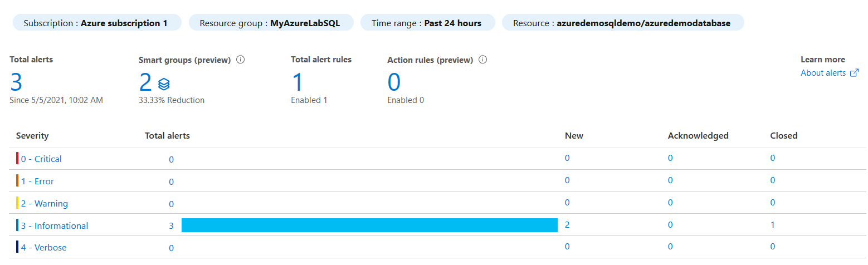The height and width of the screenshot is (265, 868).
Task: Open the Subscription filter pill
Action: coord(96,23)
